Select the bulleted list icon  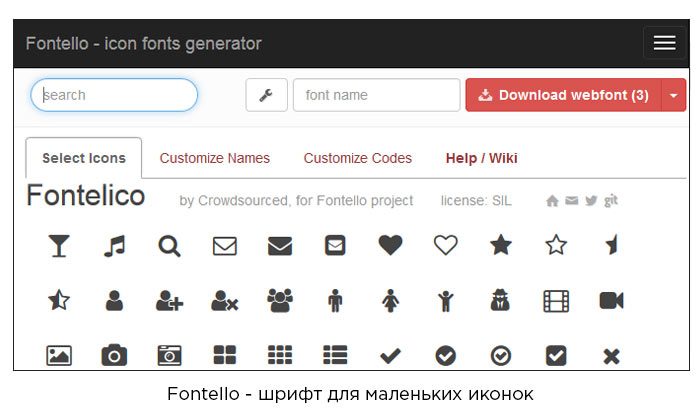335,355
